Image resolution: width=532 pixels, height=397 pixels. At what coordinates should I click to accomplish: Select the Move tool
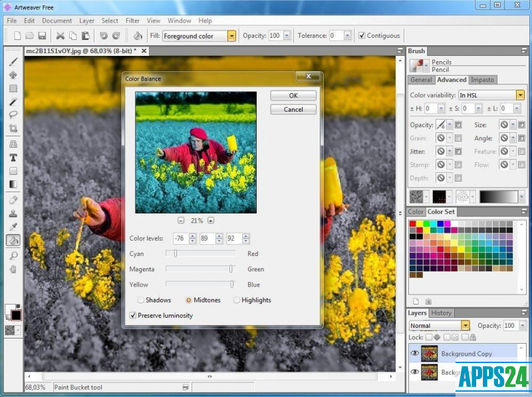[13, 74]
